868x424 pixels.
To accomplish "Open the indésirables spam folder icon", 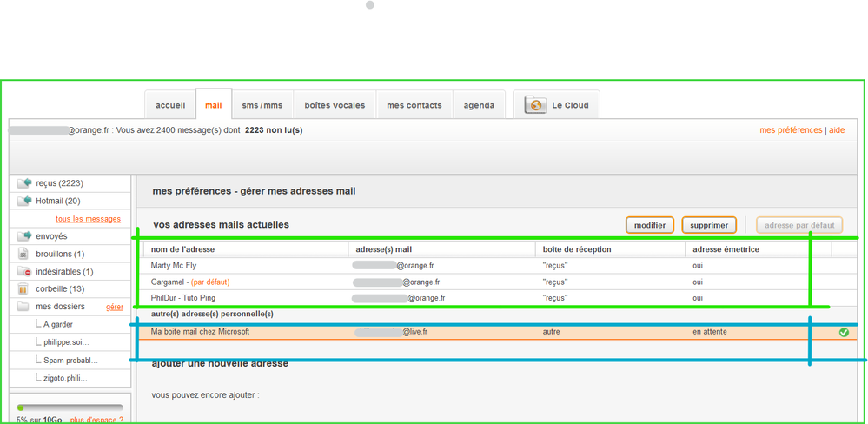I will (24, 272).
